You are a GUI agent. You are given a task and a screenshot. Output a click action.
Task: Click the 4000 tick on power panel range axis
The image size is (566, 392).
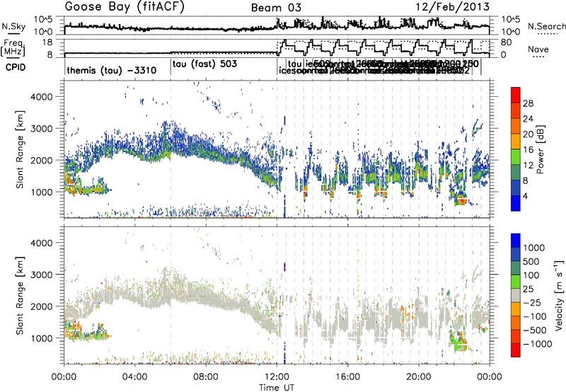[41, 97]
